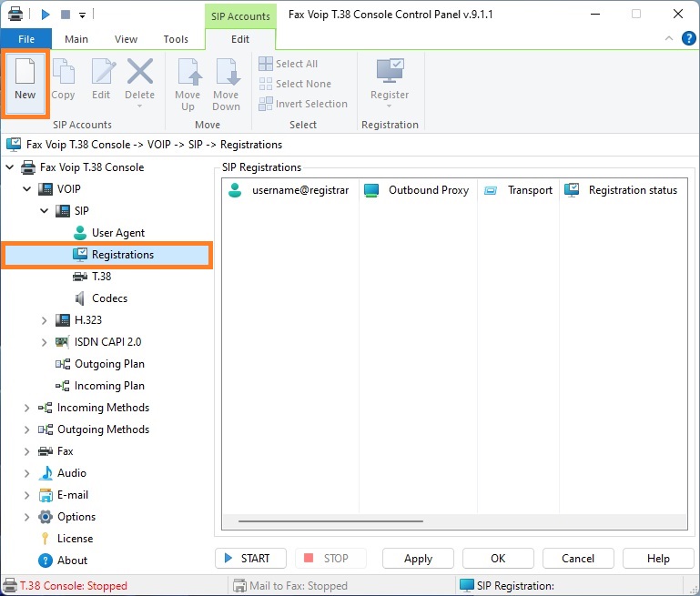Click Invert Selection in ribbon
The width and height of the screenshot is (700, 596).
click(303, 104)
